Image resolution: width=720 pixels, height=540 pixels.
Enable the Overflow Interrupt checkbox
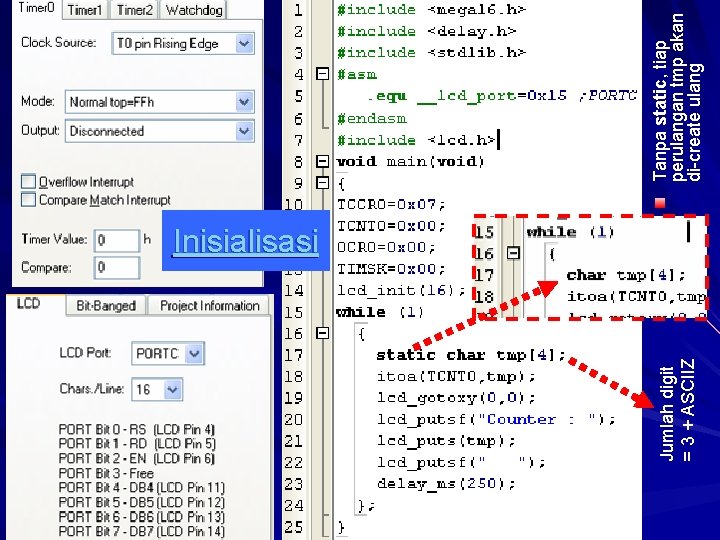28,182
